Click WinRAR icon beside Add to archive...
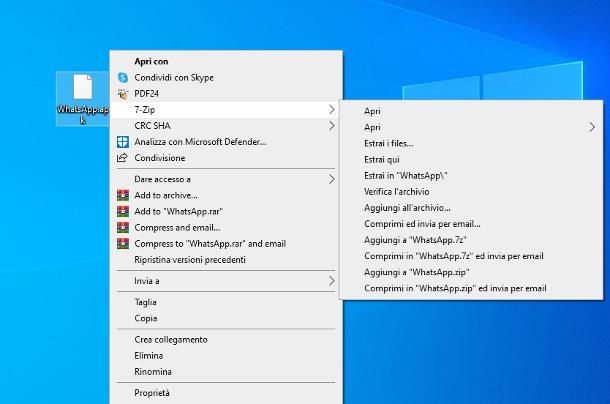This screenshot has height=404, width=610. pos(123,195)
